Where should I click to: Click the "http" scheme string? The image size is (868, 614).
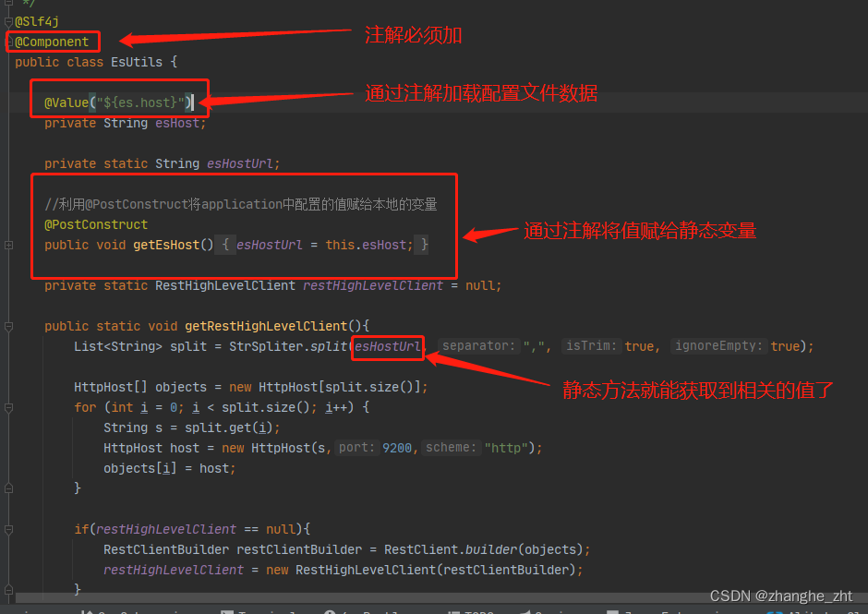click(505, 448)
